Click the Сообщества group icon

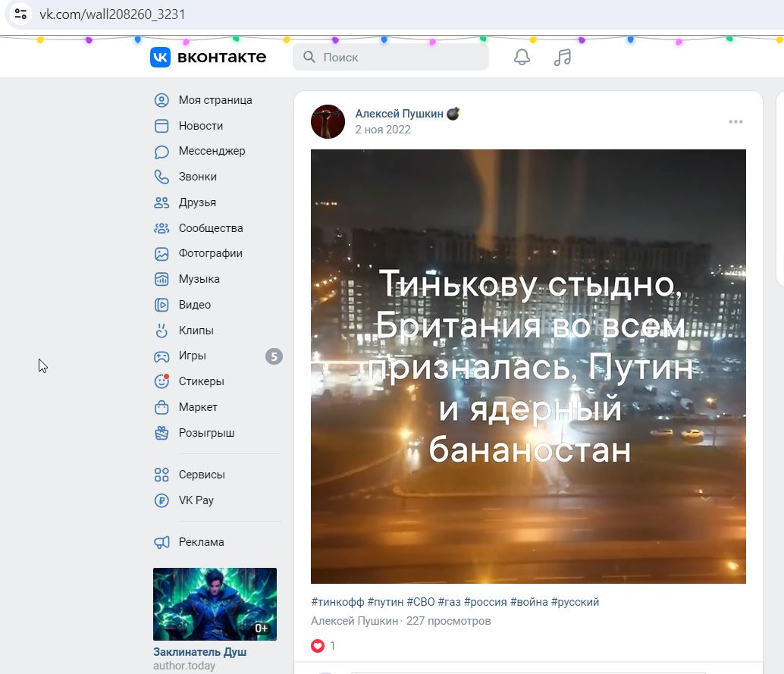[162, 228]
